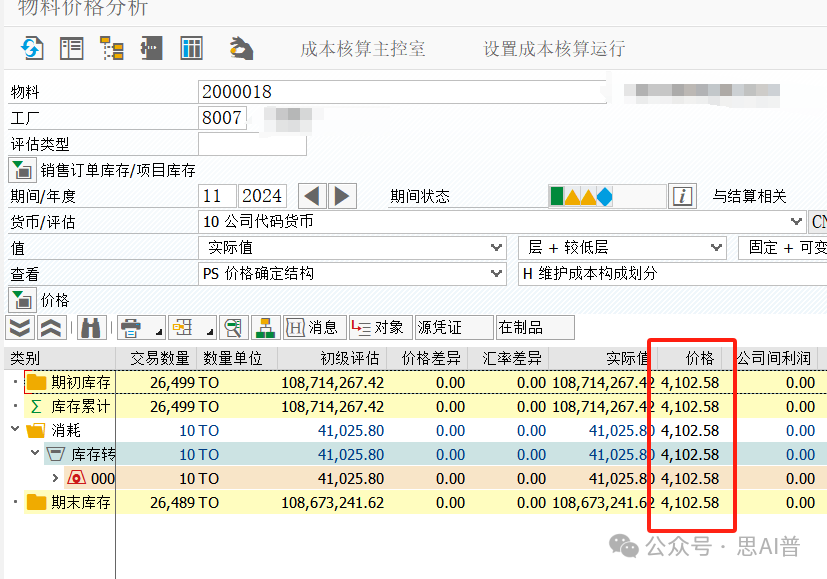Image resolution: width=827 pixels, height=579 pixels.
Task: Click the 物料 input field with 2000018
Action: [x=400, y=92]
